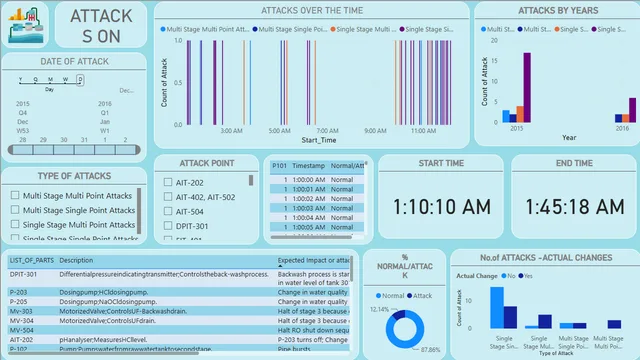Screen dimensions: 640x360
Task: Select the W granularity on date slicer
Action: point(65,80)
